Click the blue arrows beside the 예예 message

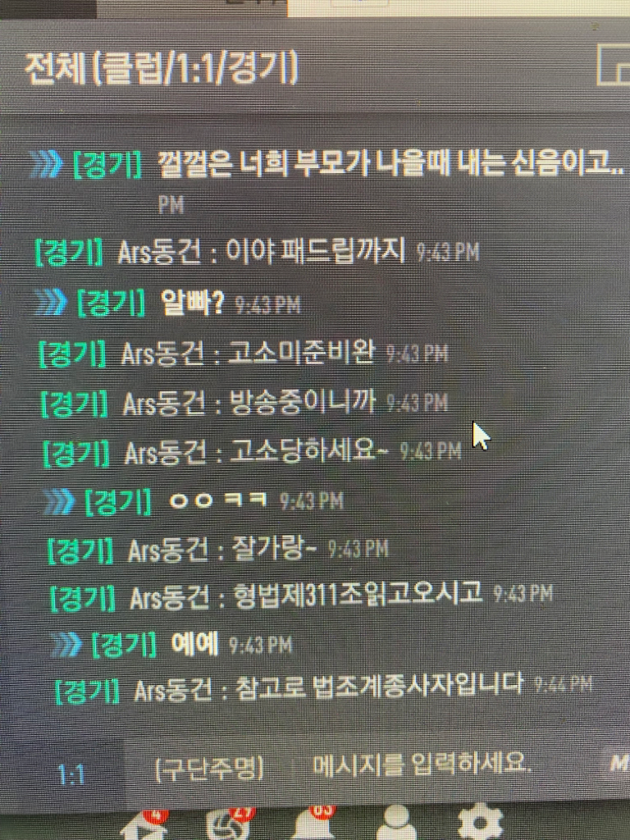pyautogui.click(x=67, y=645)
